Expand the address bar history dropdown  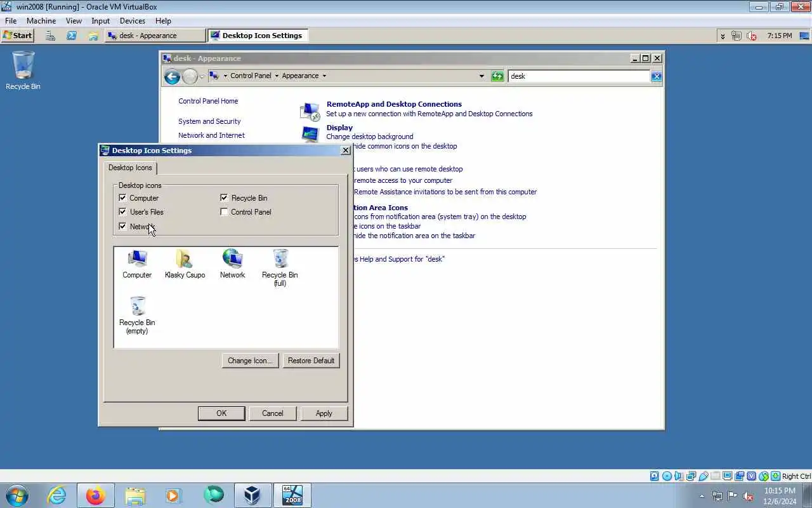pyautogui.click(x=482, y=76)
